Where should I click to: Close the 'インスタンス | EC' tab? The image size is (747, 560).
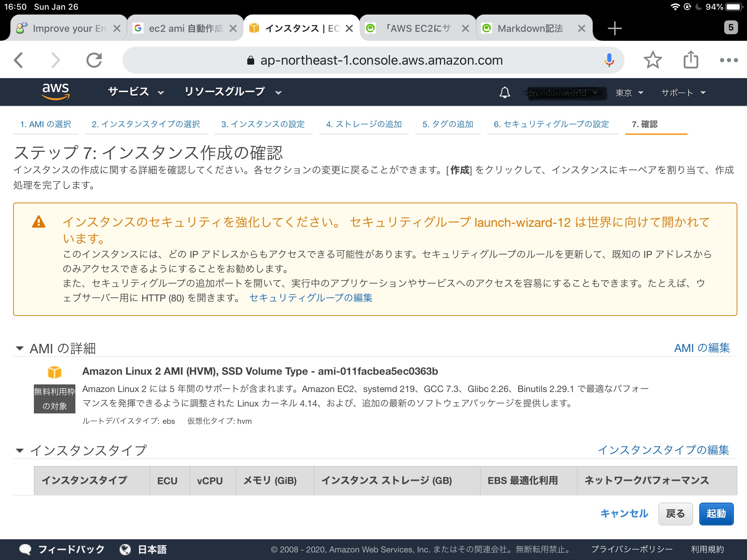tap(349, 28)
